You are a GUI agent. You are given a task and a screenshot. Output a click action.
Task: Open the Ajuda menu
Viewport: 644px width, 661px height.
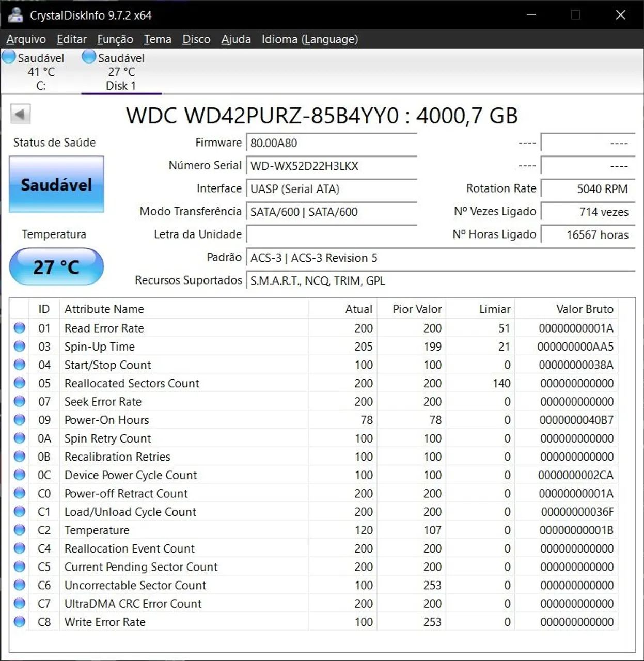[x=236, y=39]
